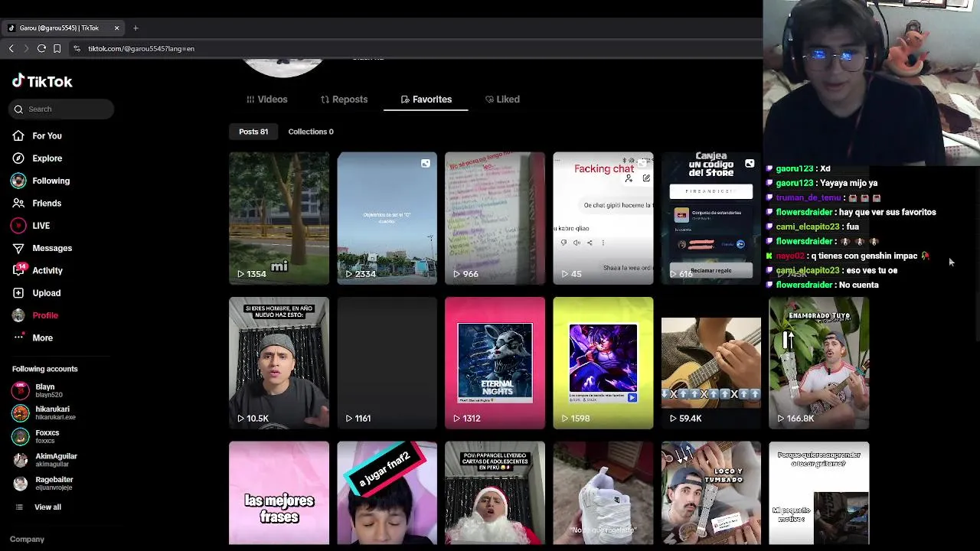Viewport: 980px width, 551px height.
Task: Click the search magnifier icon
Action: click(x=18, y=109)
